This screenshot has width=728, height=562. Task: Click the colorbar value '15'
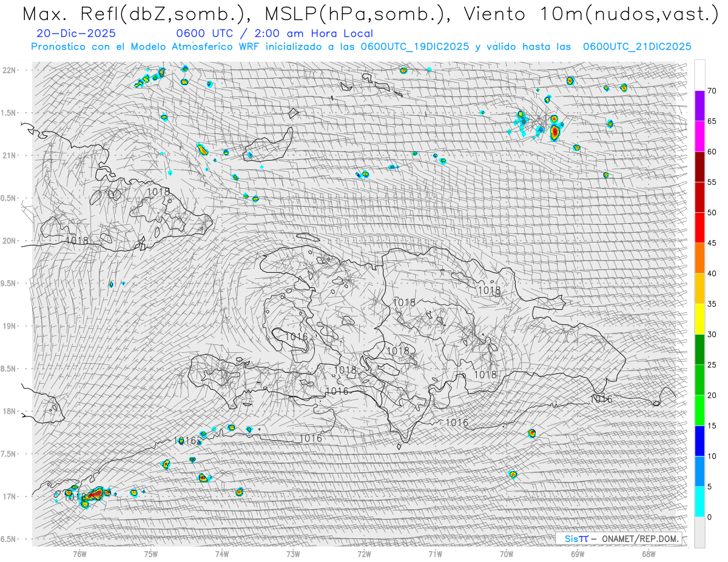click(x=712, y=426)
